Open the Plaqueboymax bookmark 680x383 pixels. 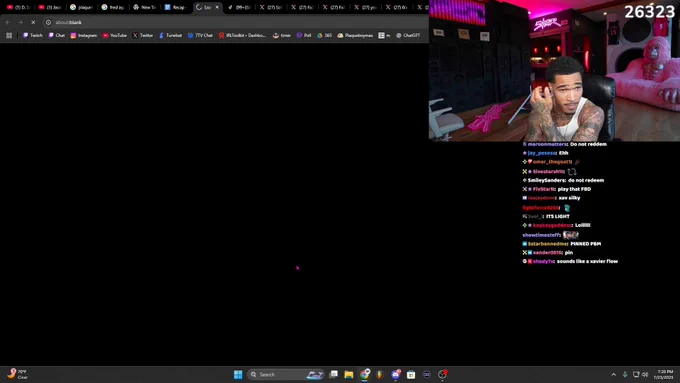(355, 36)
